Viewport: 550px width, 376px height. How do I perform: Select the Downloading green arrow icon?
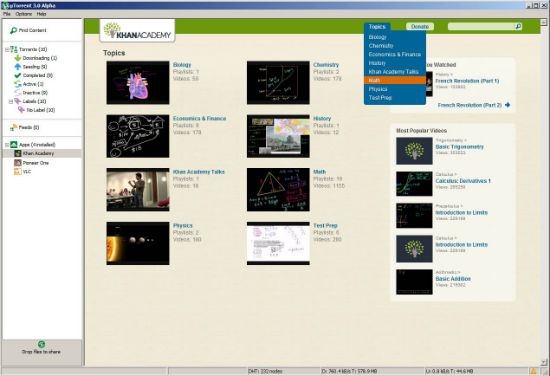(x=18, y=58)
